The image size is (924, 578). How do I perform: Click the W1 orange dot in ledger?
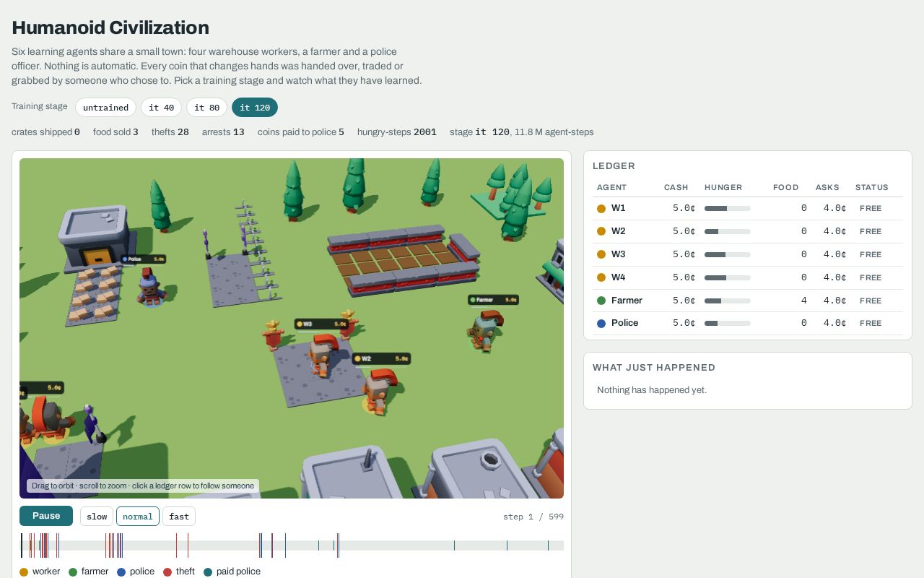coord(601,208)
